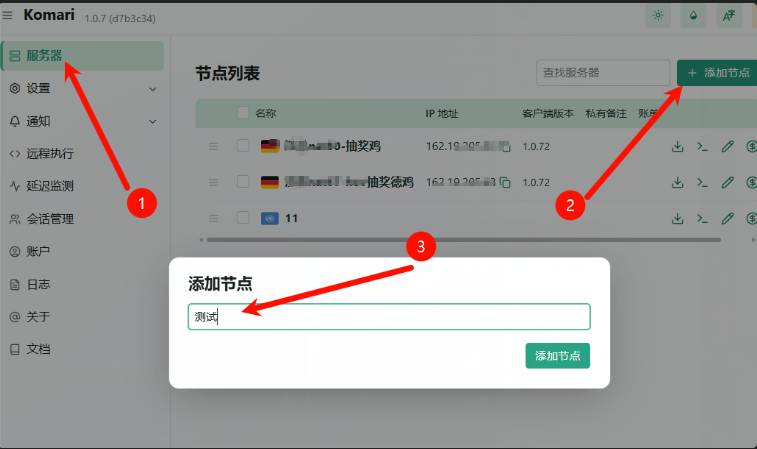This screenshot has height=449, width=757.
Task: Check the box for the first German server
Action: [x=243, y=146]
